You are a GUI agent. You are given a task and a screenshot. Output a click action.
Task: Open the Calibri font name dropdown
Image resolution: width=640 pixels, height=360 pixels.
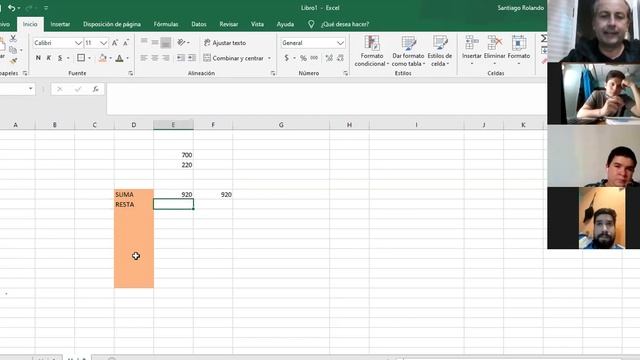tap(78, 43)
